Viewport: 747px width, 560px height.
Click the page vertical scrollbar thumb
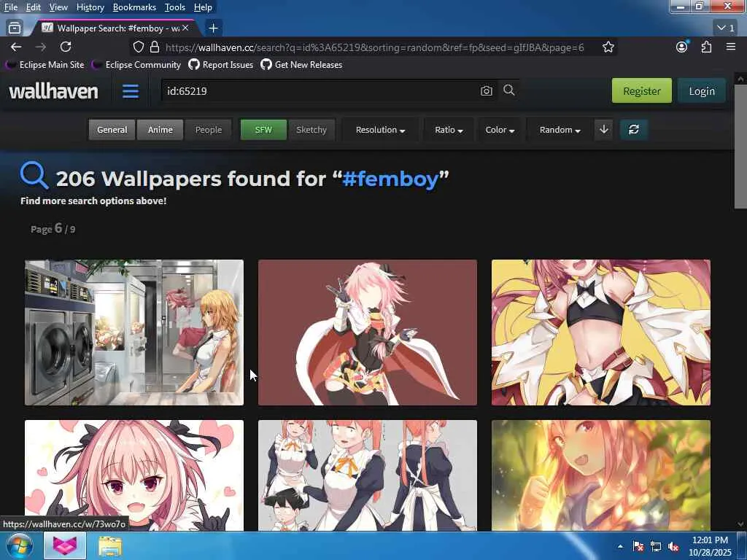pyautogui.click(x=740, y=146)
